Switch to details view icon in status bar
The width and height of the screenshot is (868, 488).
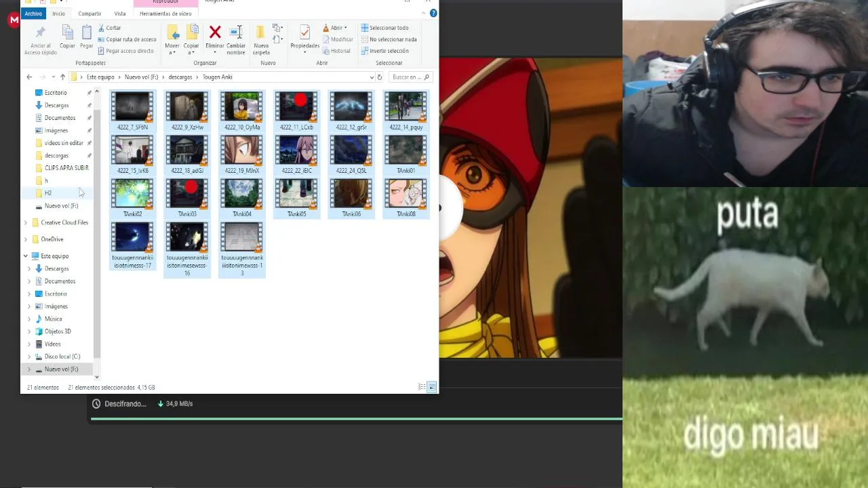tap(422, 387)
